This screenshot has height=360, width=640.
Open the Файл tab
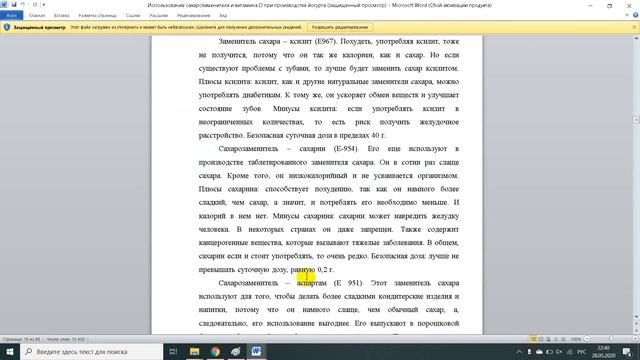tap(11, 16)
